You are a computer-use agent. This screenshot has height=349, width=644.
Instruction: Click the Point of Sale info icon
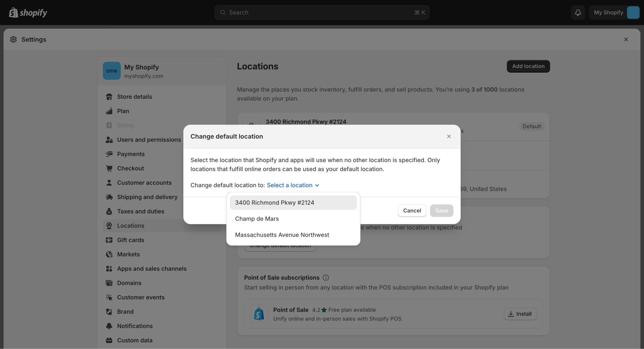[326, 278]
